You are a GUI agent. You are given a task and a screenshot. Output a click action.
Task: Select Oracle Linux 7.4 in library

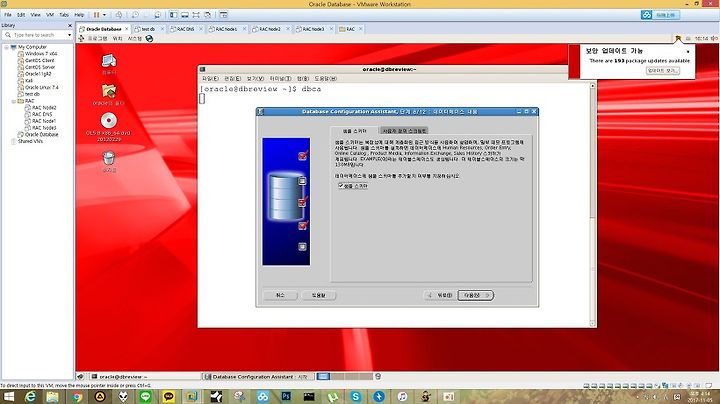42,87
